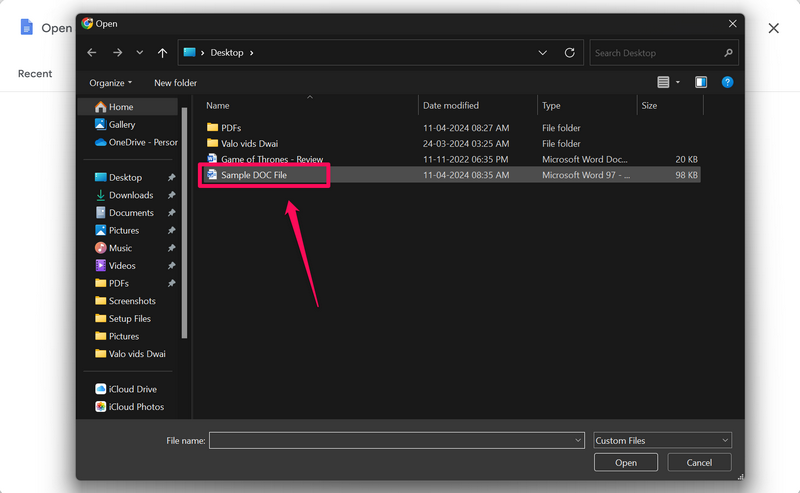800x493 pixels.
Task: Sort by Date modified column header
Action: tap(451, 105)
